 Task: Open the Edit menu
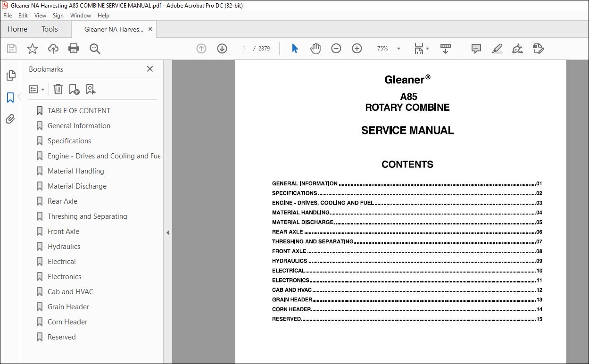point(23,16)
